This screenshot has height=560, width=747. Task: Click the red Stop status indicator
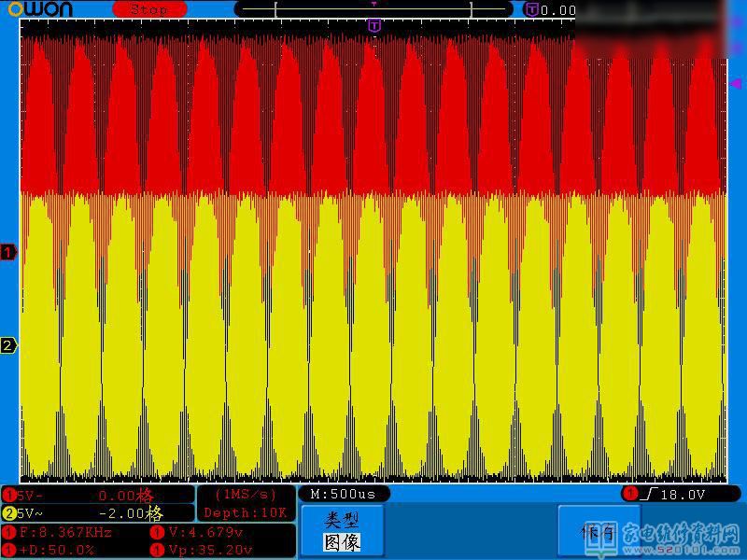[x=149, y=9]
